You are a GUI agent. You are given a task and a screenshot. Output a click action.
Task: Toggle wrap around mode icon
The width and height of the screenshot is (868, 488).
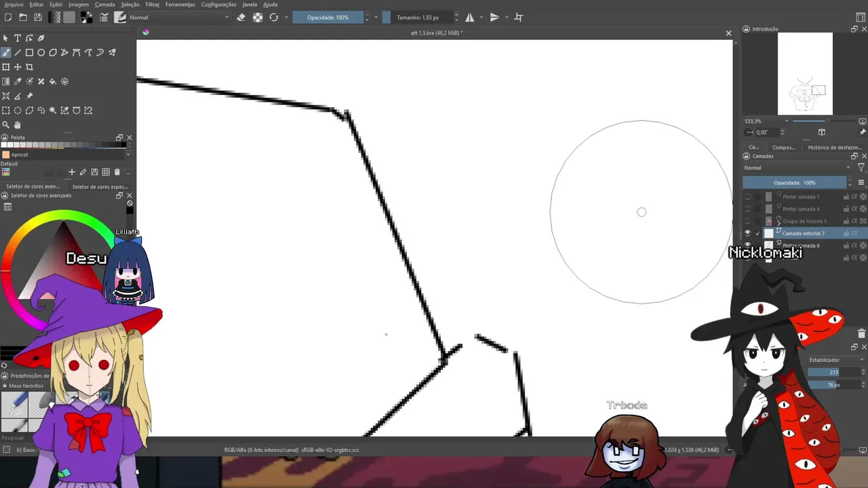(519, 18)
